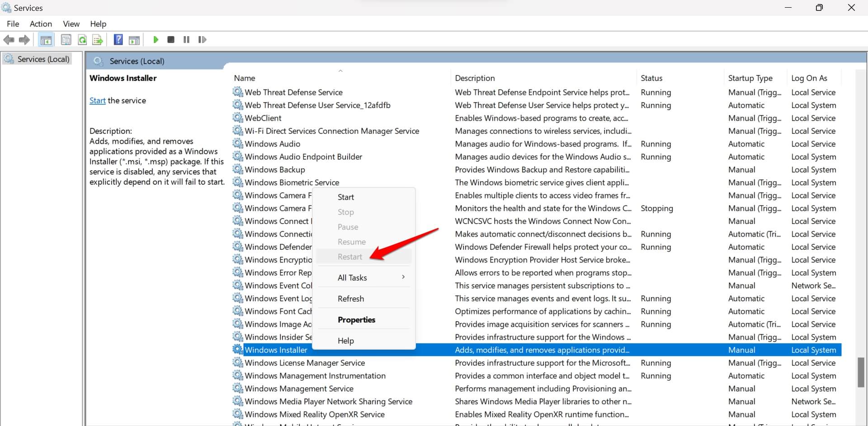This screenshot has width=868, height=426.
Task: Click gear icon of Windows License Manager Service
Action: 238,363
